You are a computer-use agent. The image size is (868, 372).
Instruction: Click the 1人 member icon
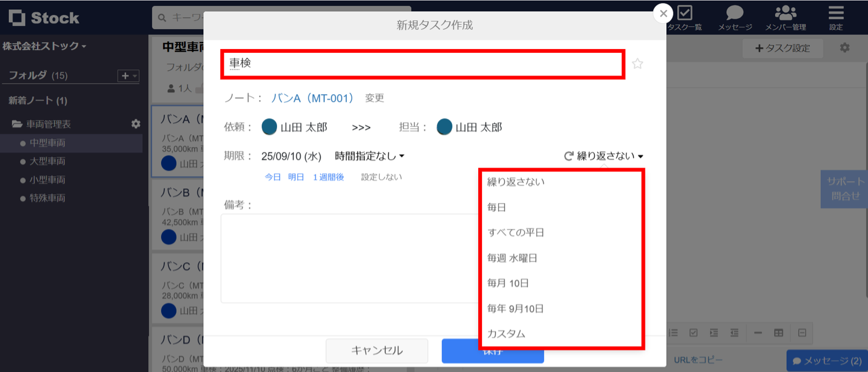171,88
